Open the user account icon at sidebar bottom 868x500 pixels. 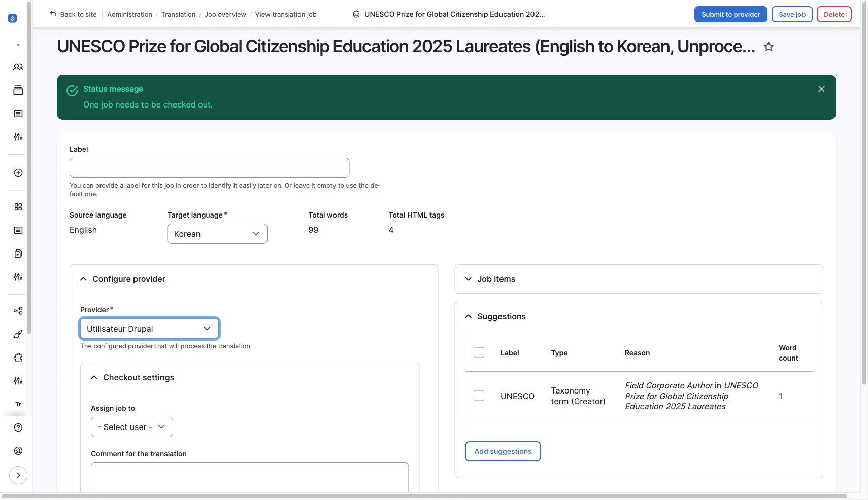[x=18, y=451]
